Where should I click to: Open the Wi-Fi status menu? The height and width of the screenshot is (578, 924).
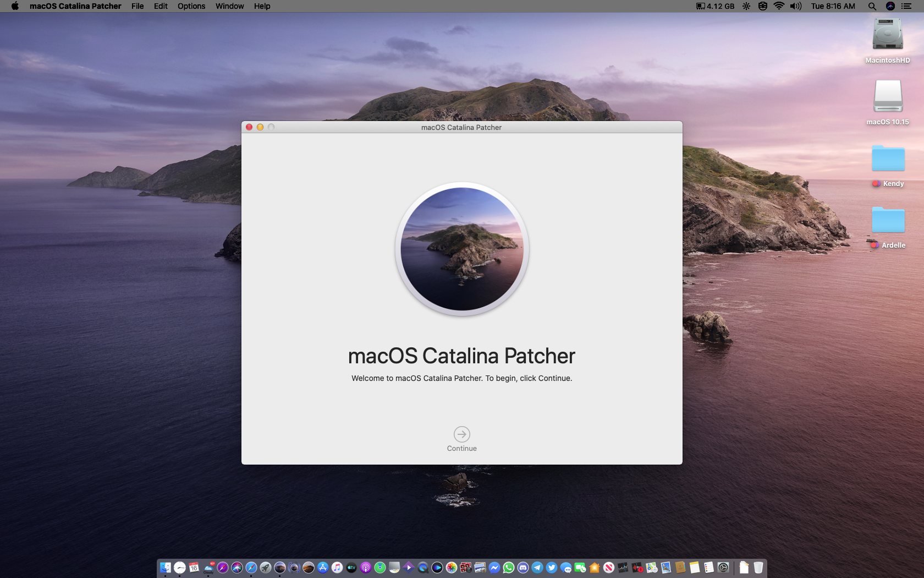(x=779, y=6)
